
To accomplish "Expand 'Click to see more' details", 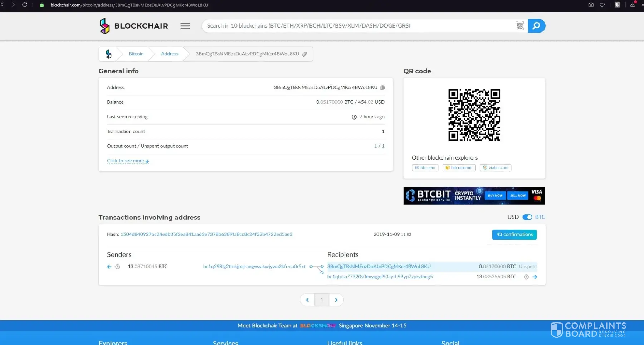I will pyautogui.click(x=128, y=161).
